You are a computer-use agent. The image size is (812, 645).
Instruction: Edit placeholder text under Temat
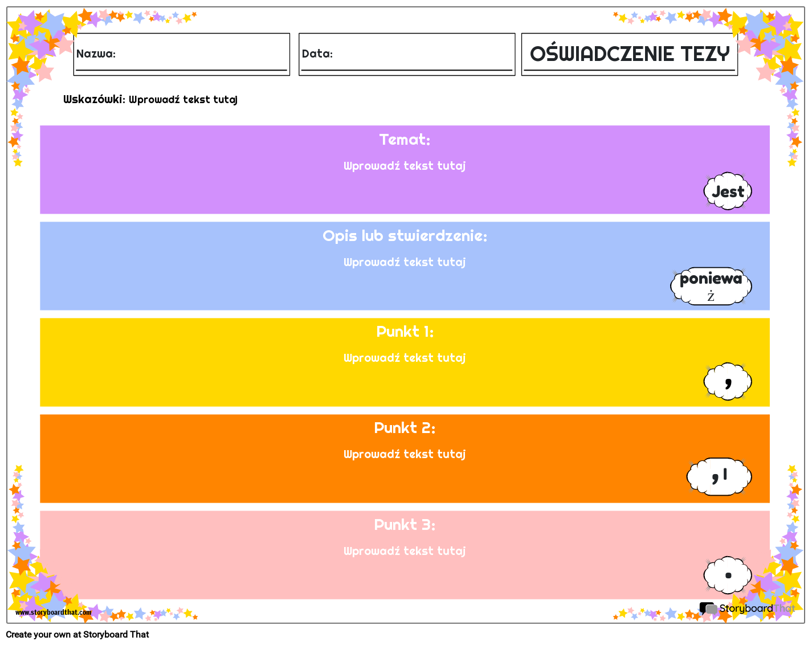(405, 166)
